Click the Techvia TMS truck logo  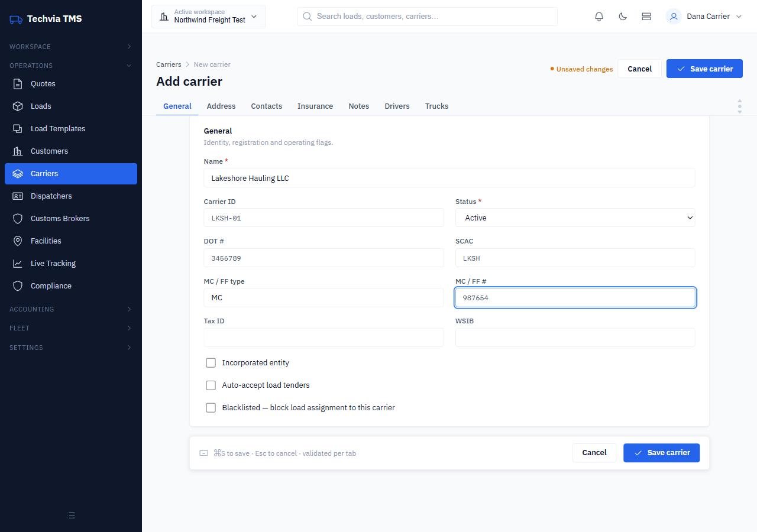[16, 19]
